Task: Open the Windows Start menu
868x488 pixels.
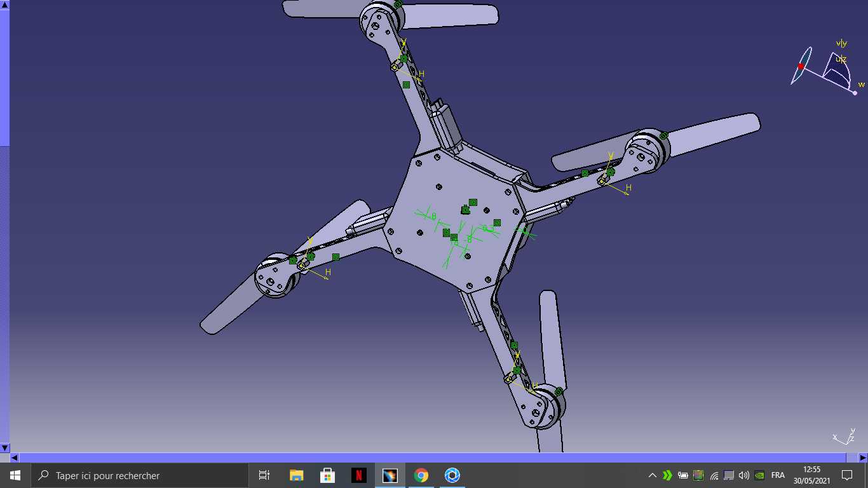Action: (x=15, y=475)
